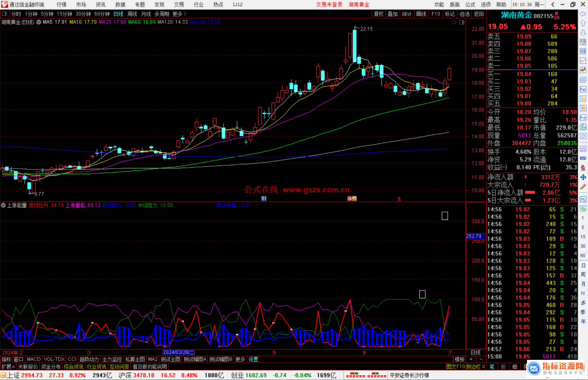Select the pencil drawing tool icon
The image size is (588, 380).
coord(583,187)
